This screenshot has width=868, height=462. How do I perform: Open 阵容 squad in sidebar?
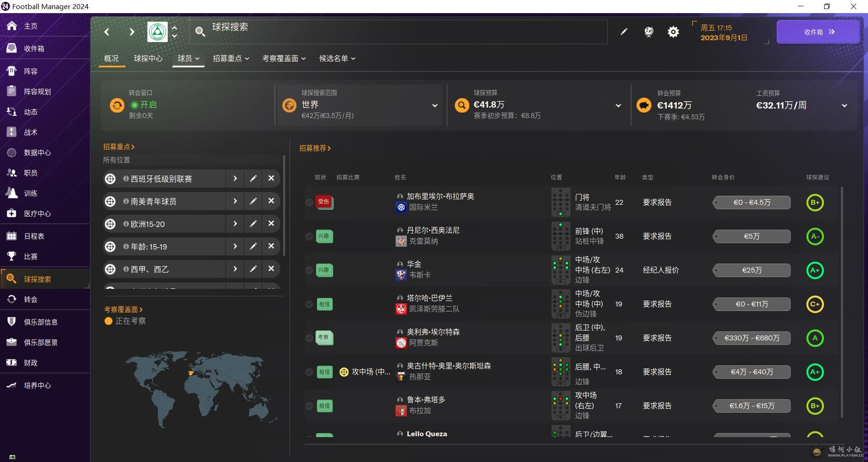coord(45,71)
